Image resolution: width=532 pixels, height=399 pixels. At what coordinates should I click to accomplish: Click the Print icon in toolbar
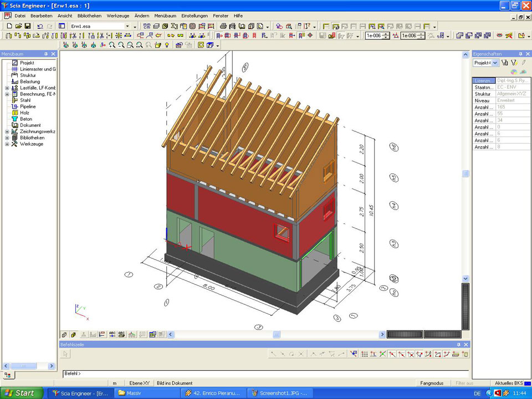pos(223,26)
